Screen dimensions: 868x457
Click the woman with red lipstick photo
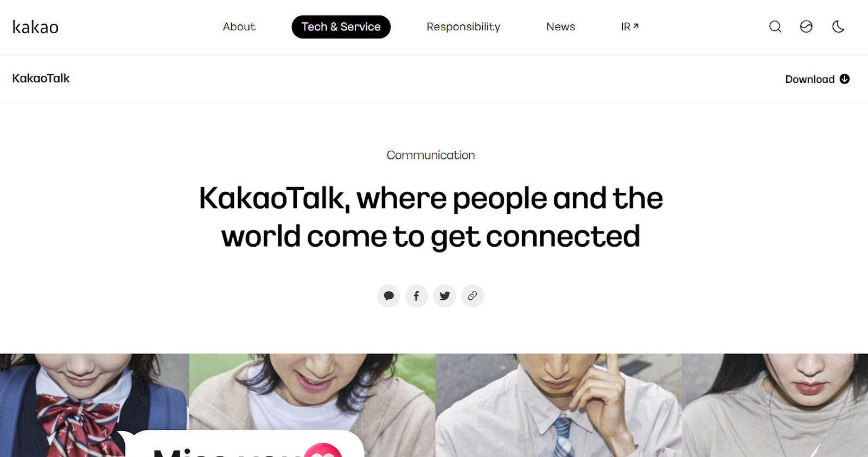[x=775, y=405]
